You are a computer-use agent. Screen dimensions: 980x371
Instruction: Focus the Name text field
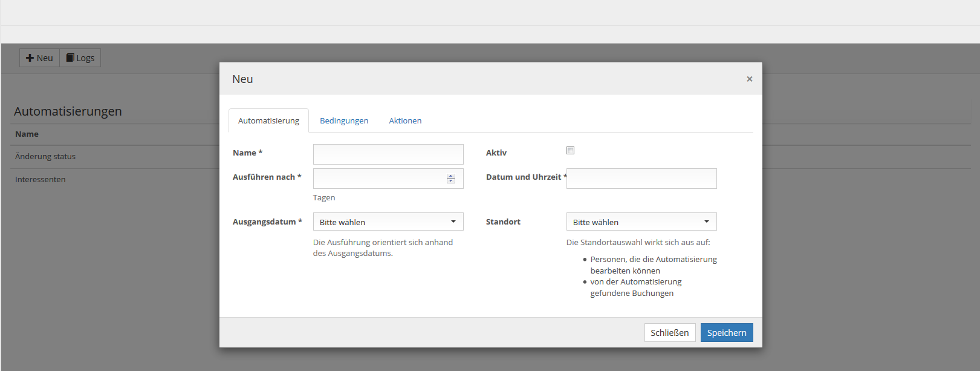pos(388,154)
